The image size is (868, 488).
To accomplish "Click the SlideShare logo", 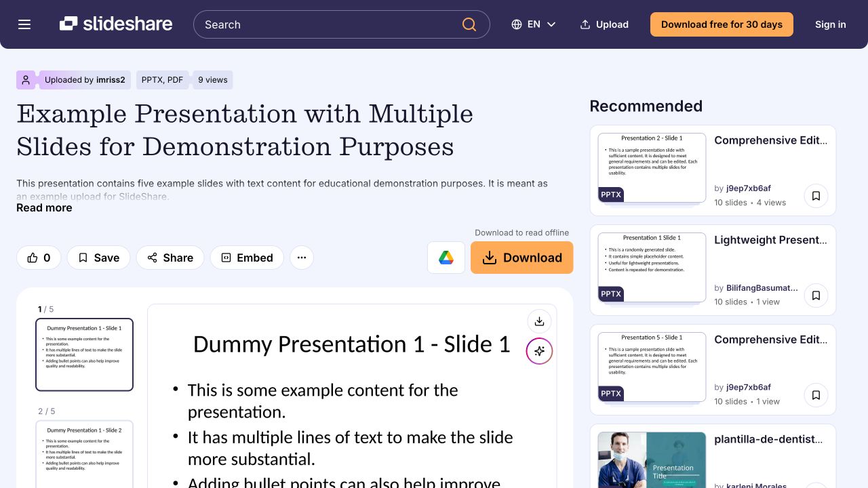I will tap(116, 24).
